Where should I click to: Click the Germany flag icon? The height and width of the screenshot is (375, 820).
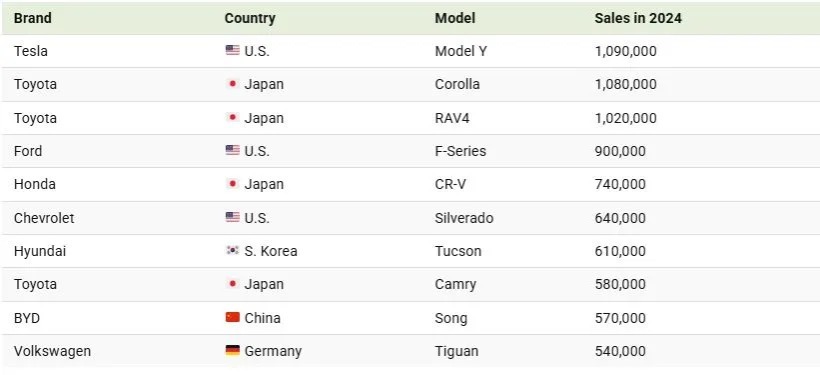(x=233, y=350)
